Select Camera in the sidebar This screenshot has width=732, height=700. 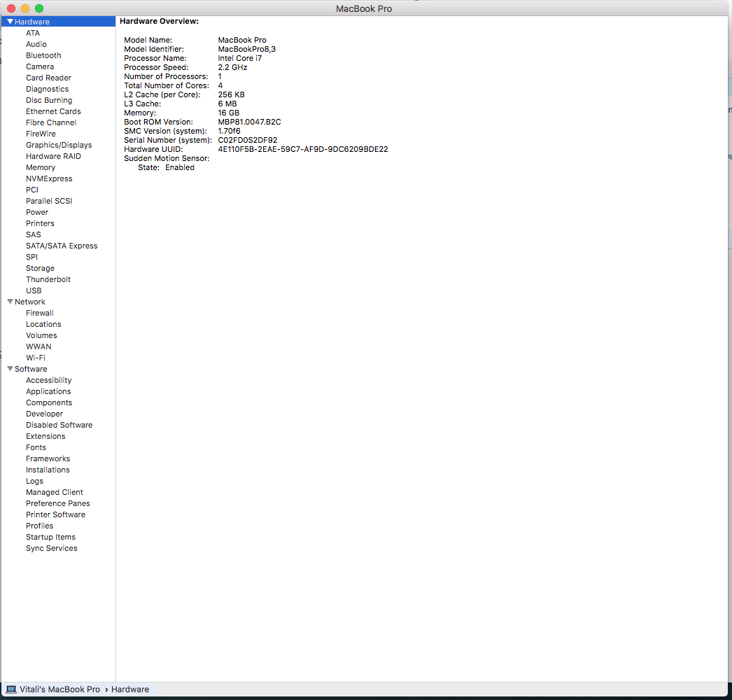[x=40, y=66]
